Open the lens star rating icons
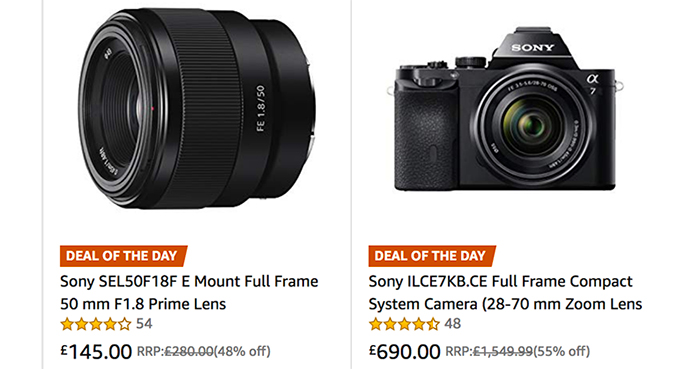This screenshot has height=369, width=700. tap(96, 324)
